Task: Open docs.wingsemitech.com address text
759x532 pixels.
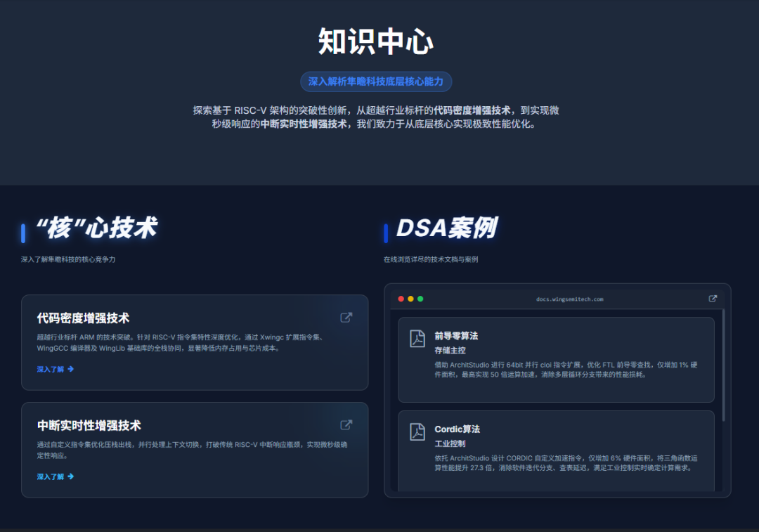Action: pyautogui.click(x=570, y=299)
